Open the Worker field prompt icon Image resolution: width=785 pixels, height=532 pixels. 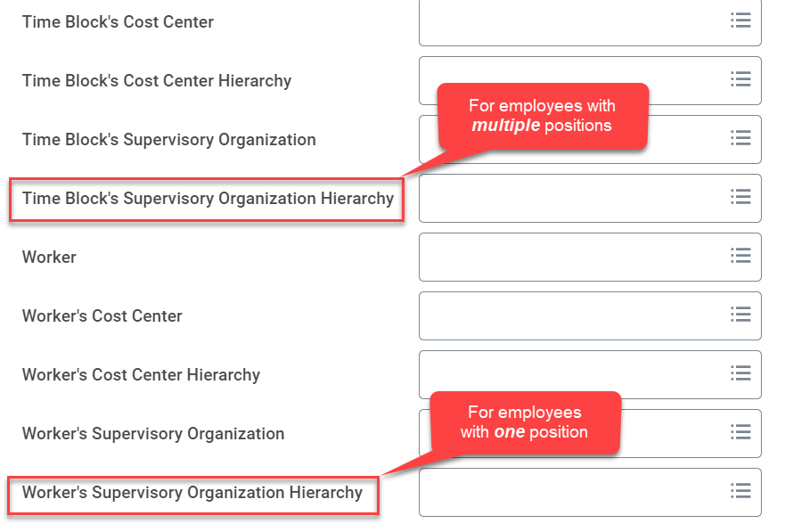[740, 256]
